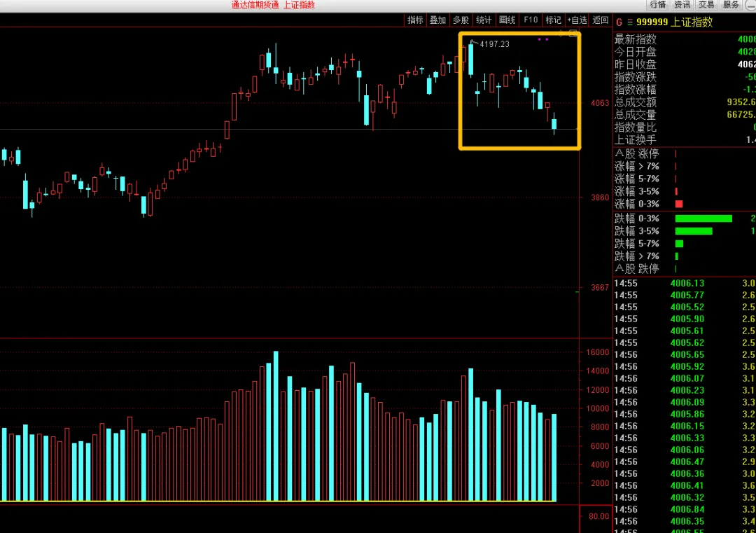Click the 返回 back button
This screenshot has width=756, height=533.
tap(601, 20)
